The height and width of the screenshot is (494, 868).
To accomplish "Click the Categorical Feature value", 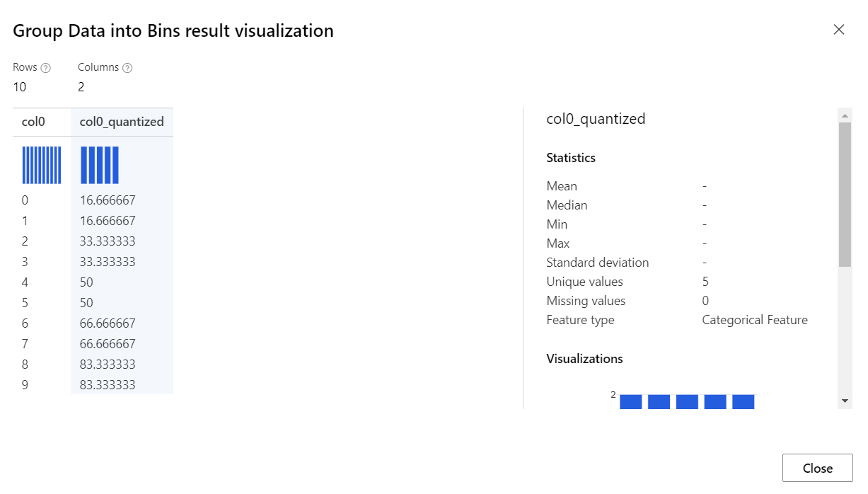I will click(x=754, y=319).
